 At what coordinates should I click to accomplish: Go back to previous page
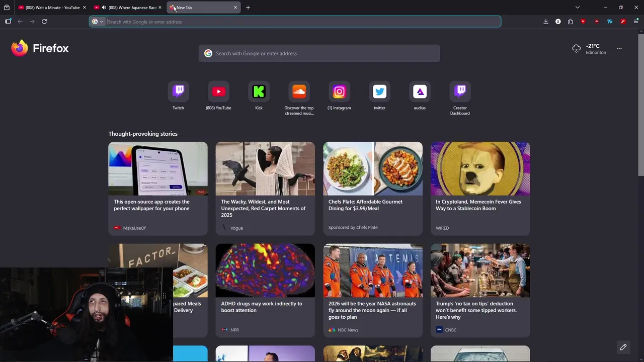point(20,22)
